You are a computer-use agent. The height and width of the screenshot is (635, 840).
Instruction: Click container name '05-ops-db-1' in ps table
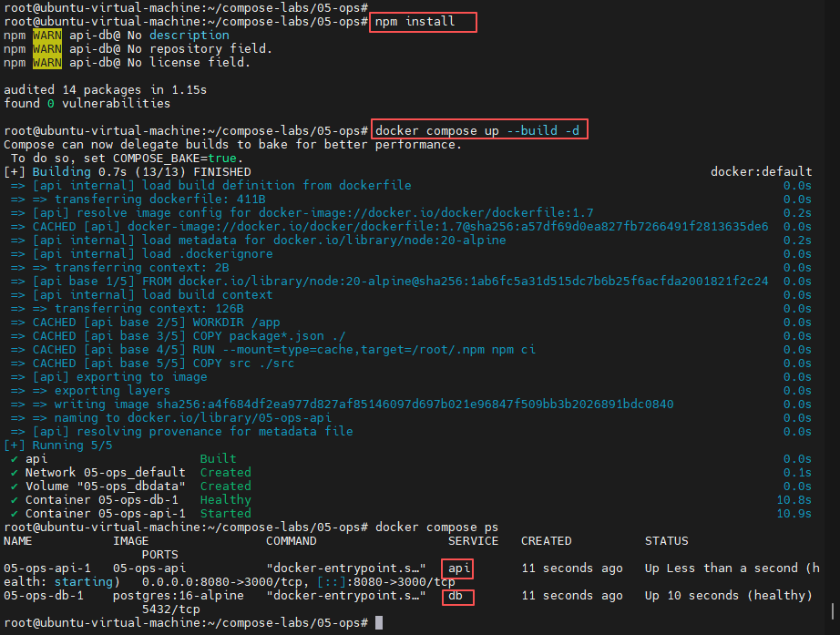(44, 596)
